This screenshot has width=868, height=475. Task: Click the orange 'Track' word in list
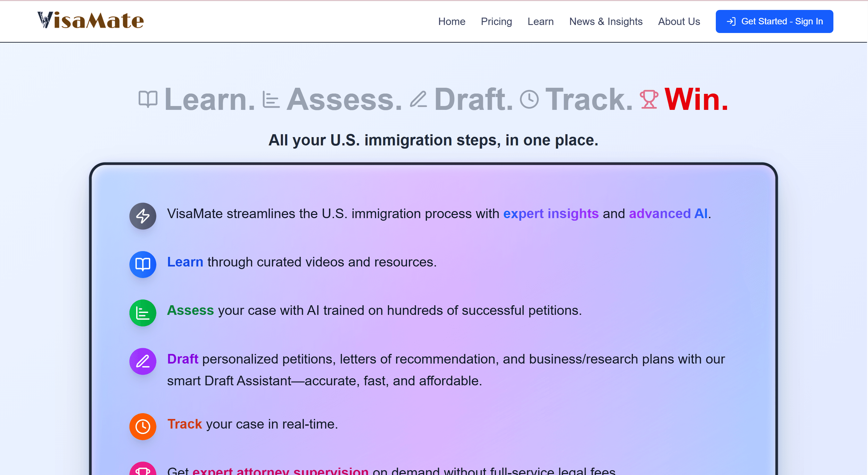(185, 424)
